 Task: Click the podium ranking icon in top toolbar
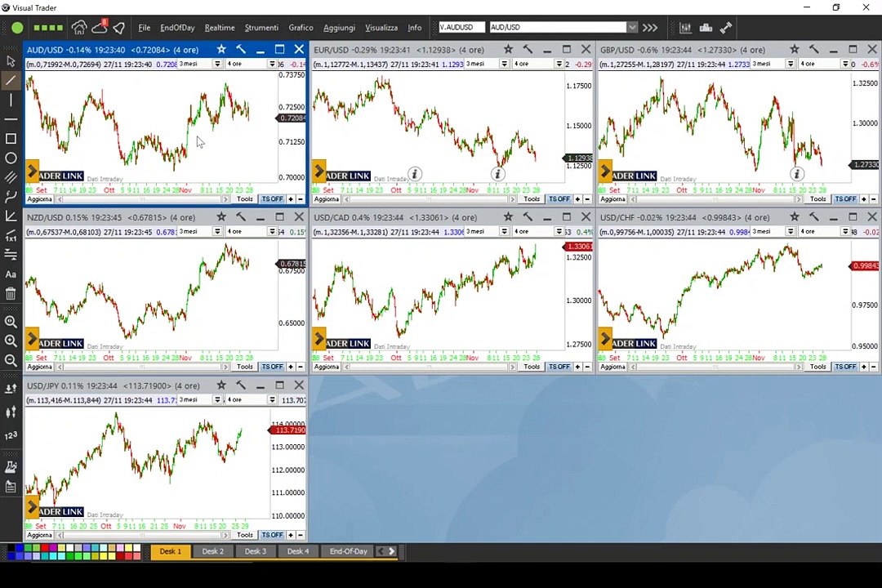tap(706, 28)
